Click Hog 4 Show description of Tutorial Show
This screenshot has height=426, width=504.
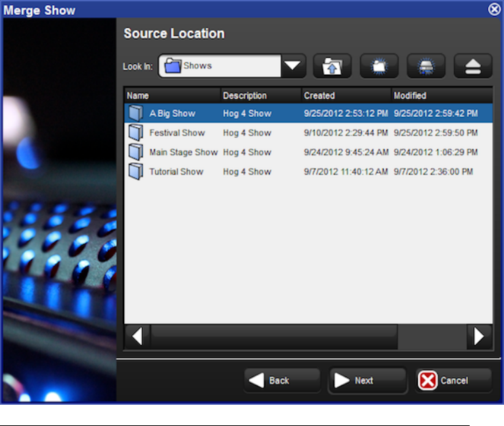coord(247,172)
